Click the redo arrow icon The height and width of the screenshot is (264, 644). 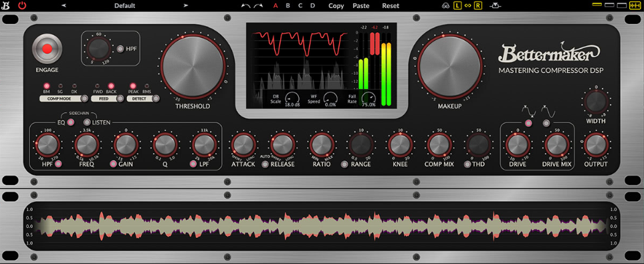click(x=258, y=6)
